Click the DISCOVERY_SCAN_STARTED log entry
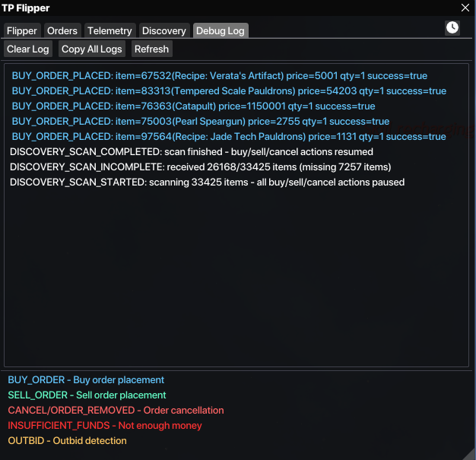476x460 pixels. click(207, 182)
